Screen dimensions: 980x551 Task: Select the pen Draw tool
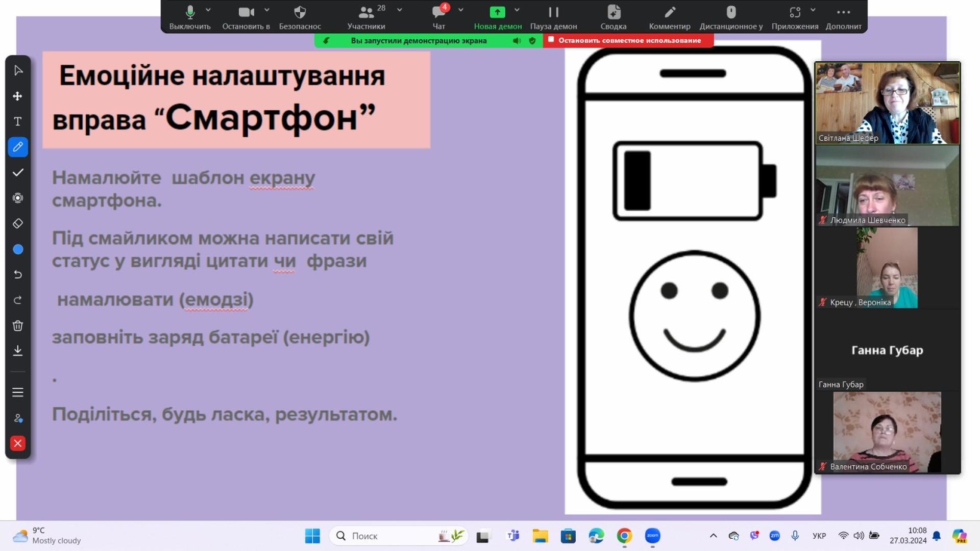pos(18,147)
